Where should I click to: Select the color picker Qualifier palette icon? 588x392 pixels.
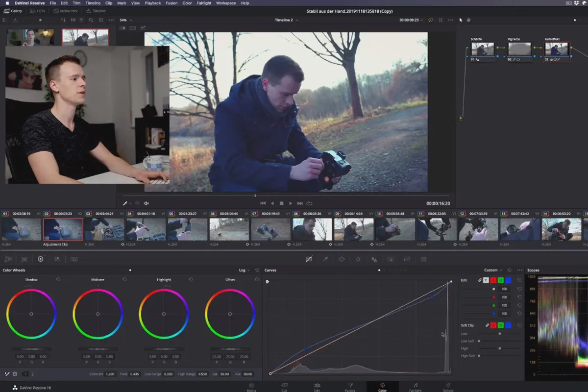click(x=325, y=259)
